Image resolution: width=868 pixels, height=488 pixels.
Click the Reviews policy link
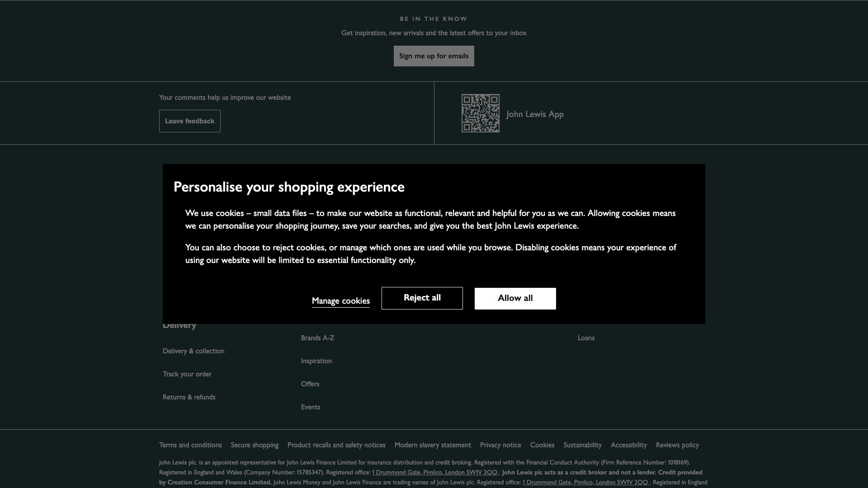point(677,445)
